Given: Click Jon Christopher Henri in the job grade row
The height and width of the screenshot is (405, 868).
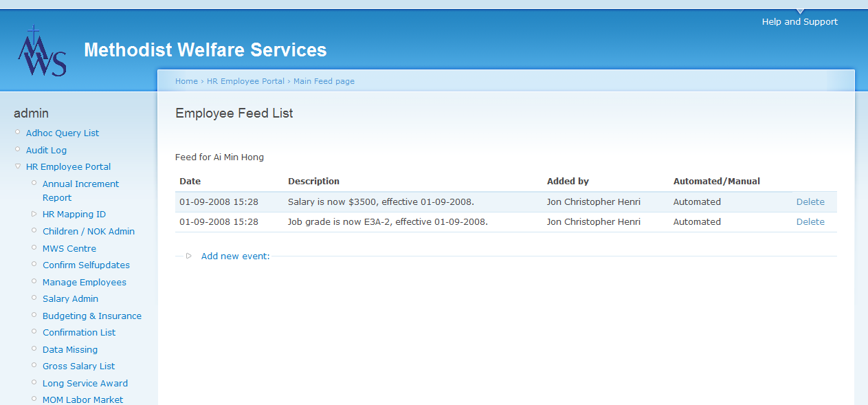Looking at the screenshot, I should [x=594, y=222].
